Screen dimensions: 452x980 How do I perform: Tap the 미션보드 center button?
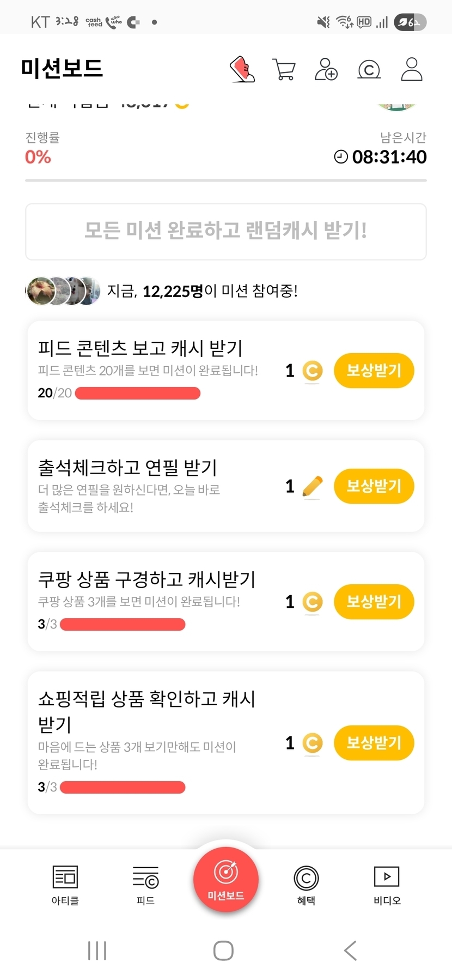(x=226, y=879)
